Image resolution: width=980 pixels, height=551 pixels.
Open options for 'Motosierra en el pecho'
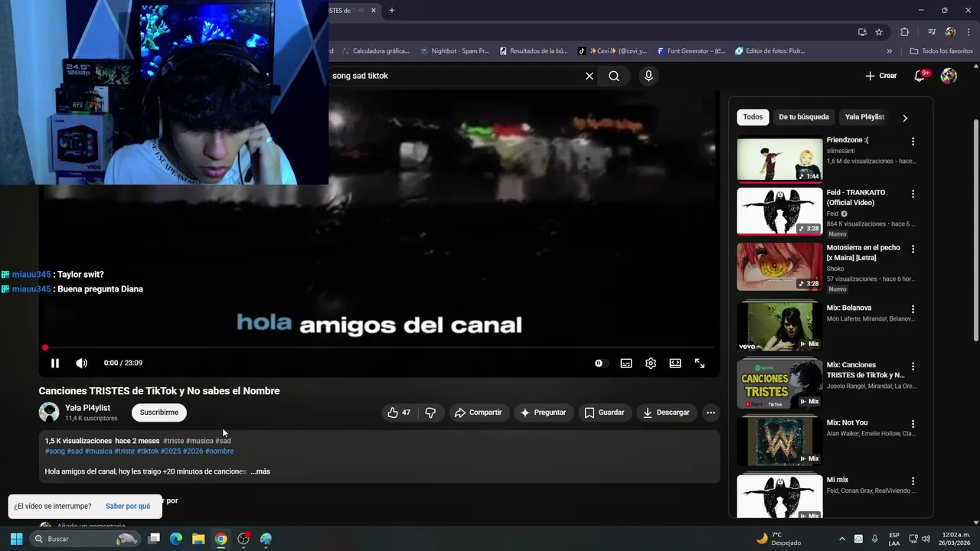click(913, 249)
